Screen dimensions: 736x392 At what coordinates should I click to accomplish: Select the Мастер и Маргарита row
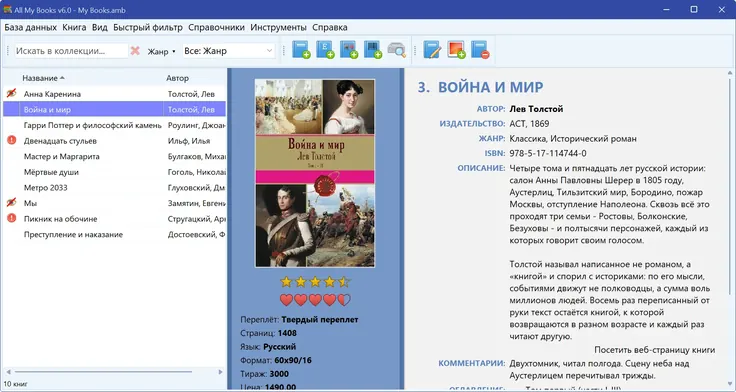point(115,156)
